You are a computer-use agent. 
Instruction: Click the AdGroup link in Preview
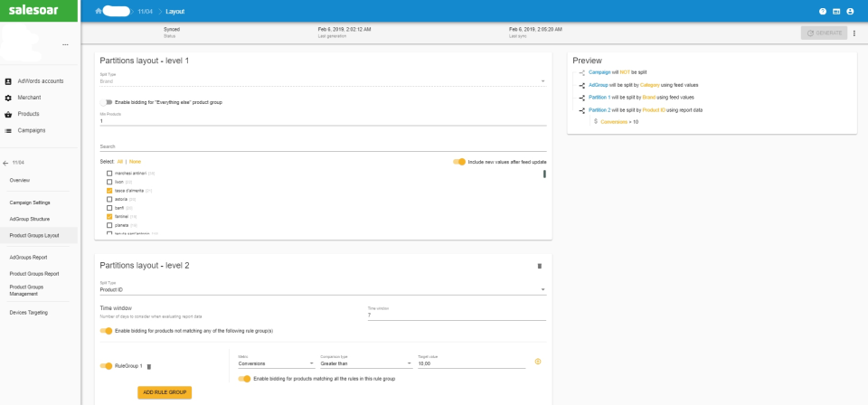(x=596, y=85)
